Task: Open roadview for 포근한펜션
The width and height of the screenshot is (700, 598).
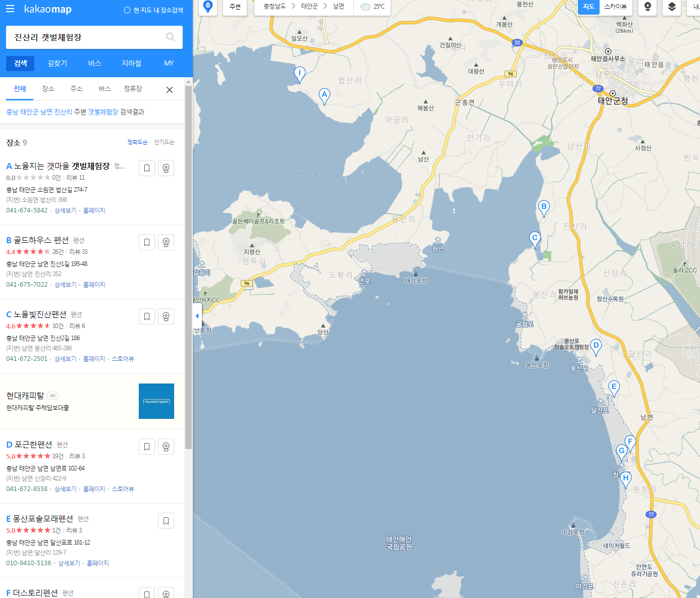Action: point(166,447)
